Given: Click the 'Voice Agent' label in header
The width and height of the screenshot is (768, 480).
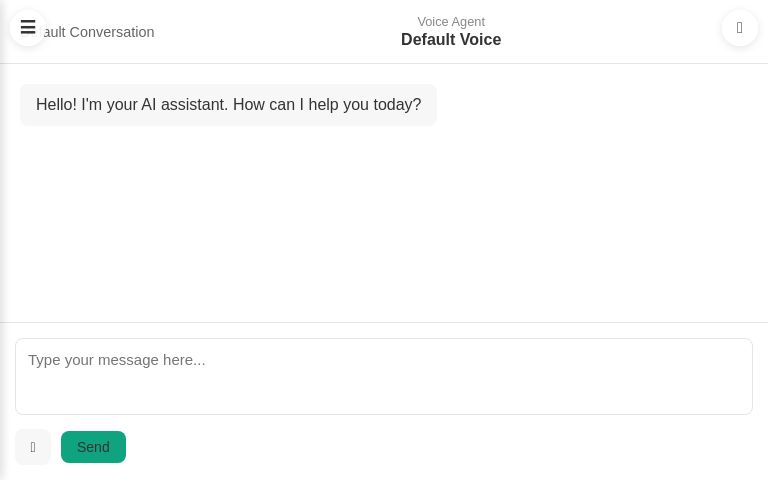Looking at the screenshot, I should click(x=451, y=21).
